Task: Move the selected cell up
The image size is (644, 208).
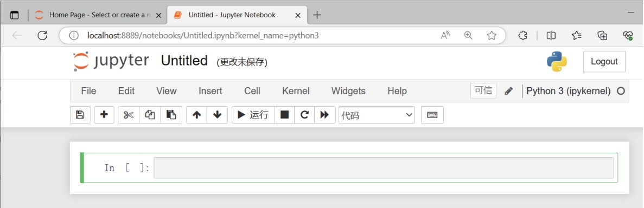Action: tap(197, 115)
